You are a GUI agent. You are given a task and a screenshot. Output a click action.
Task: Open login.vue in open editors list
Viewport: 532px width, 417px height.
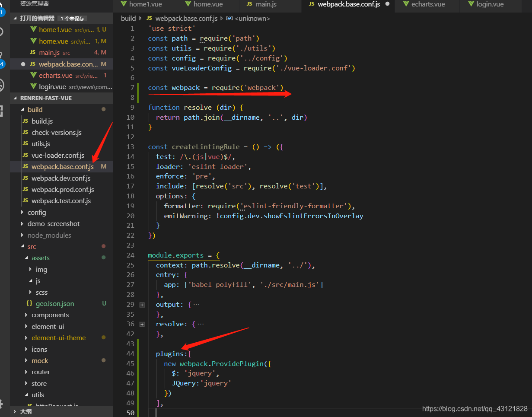coord(61,86)
